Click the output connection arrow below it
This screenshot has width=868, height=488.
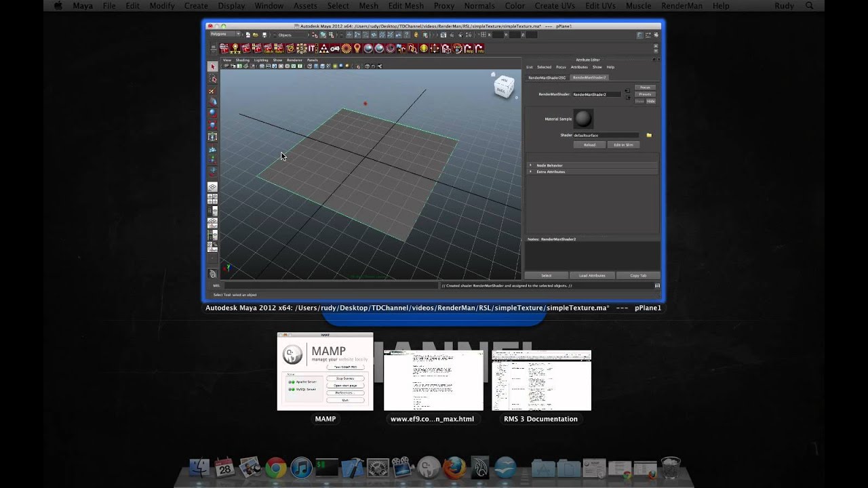(x=627, y=98)
